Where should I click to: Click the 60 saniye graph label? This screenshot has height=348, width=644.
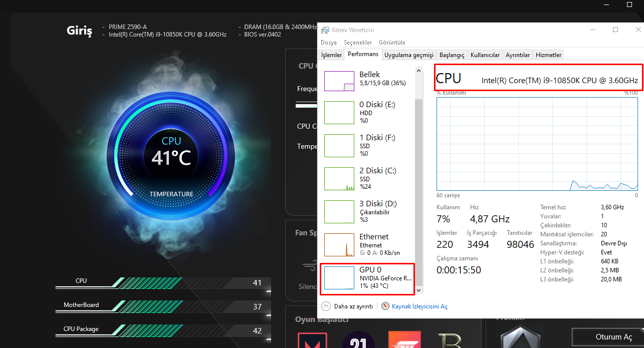click(x=448, y=195)
